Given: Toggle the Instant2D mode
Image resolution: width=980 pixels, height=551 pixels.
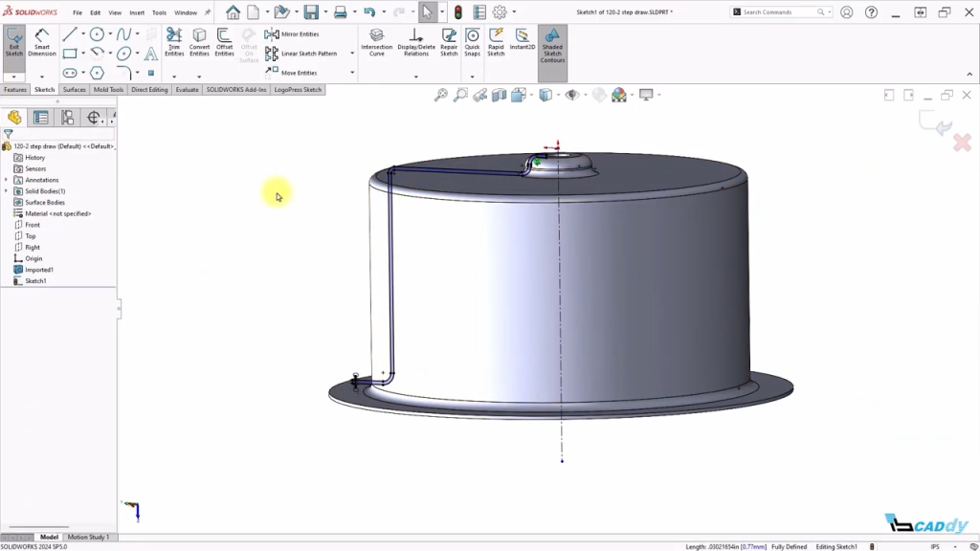Looking at the screenshot, I should [x=523, y=39].
